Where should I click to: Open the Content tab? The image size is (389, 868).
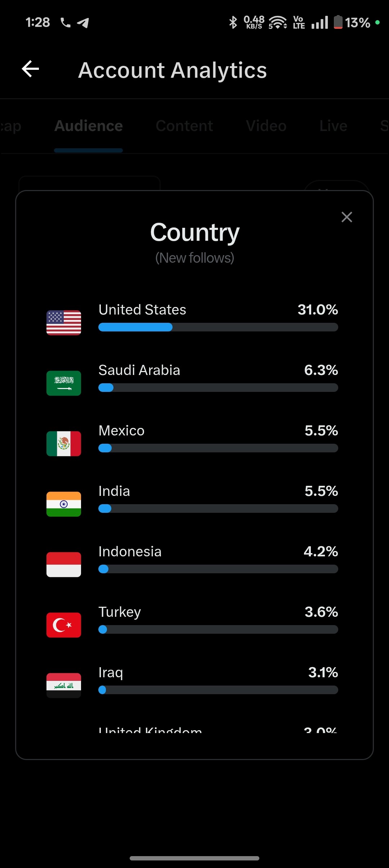pos(184,126)
